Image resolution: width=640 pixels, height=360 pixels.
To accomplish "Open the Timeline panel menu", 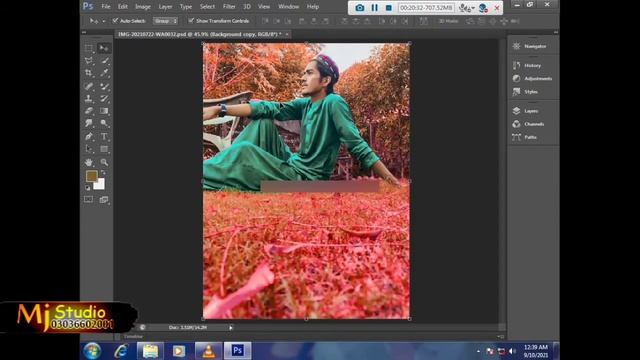I will 500,337.
